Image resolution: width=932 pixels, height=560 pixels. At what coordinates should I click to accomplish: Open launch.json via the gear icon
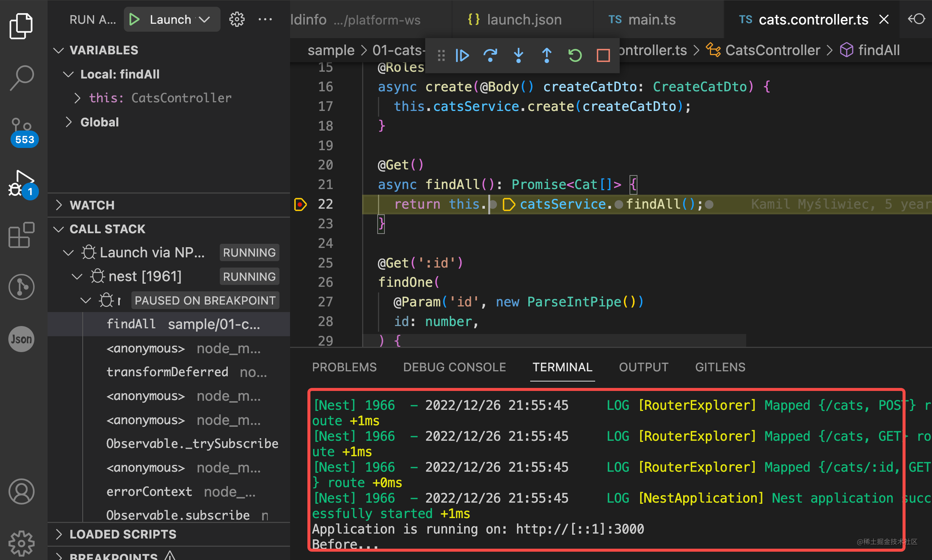click(x=237, y=19)
